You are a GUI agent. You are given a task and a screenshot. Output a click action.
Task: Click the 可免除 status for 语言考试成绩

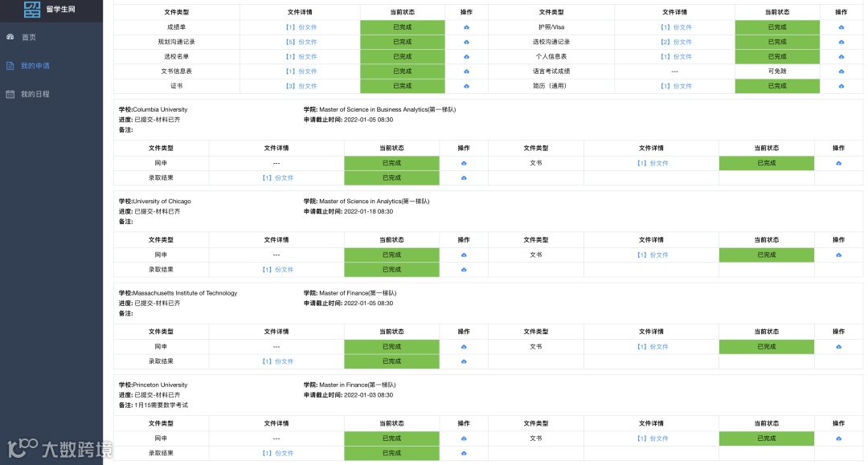click(x=777, y=71)
